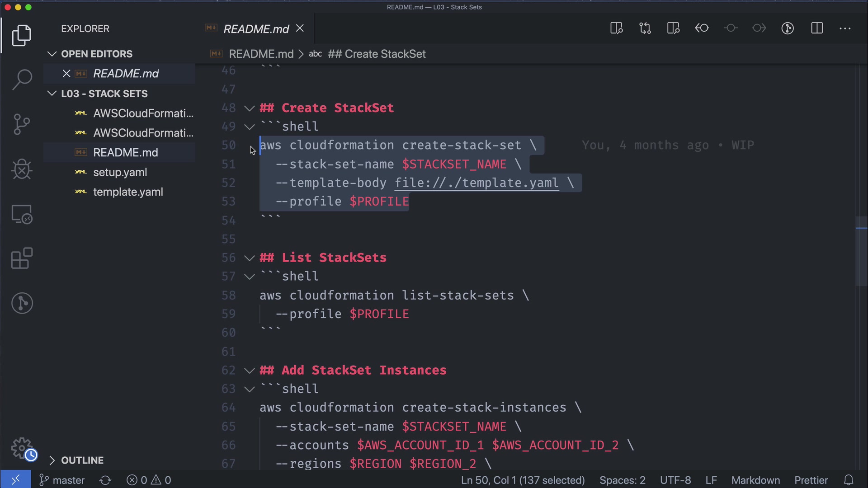Image resolution: width=868 pixels, height=488 pixels.
Task: Click the editor vertical scrollbar thumb
Action: 861,251
